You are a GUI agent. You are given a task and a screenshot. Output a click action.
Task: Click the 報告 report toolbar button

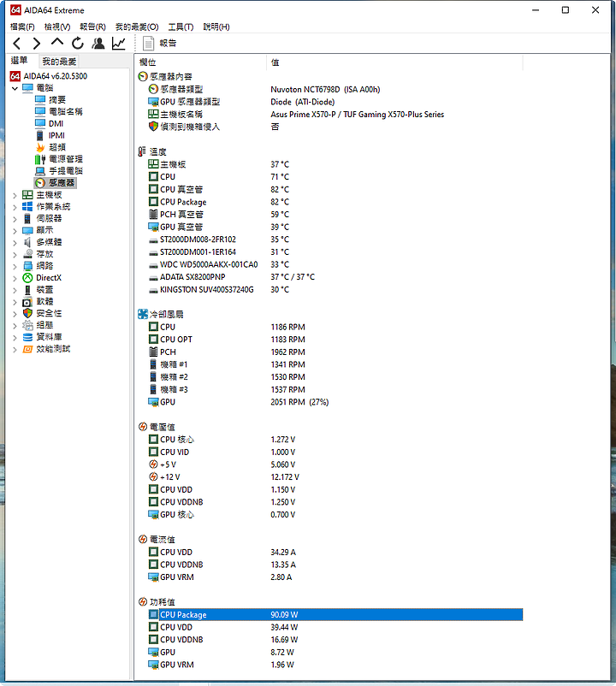[160, 44]
